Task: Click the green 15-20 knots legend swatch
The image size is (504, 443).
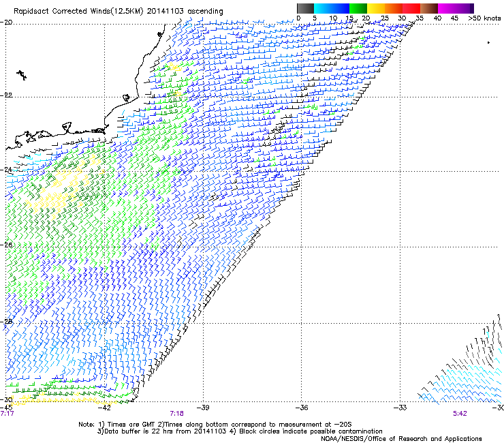Action: (358, 8)
